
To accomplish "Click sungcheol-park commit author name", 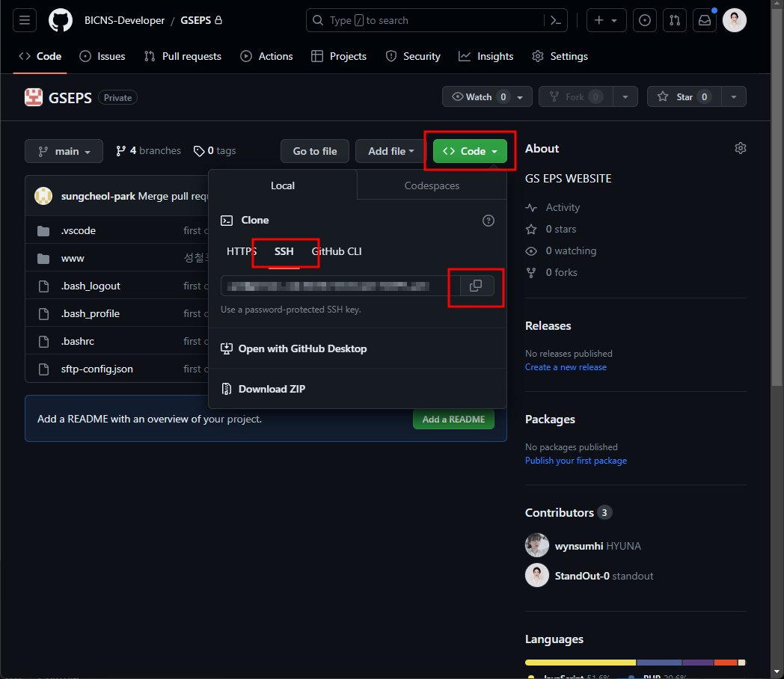I will (x=98, y=197).
